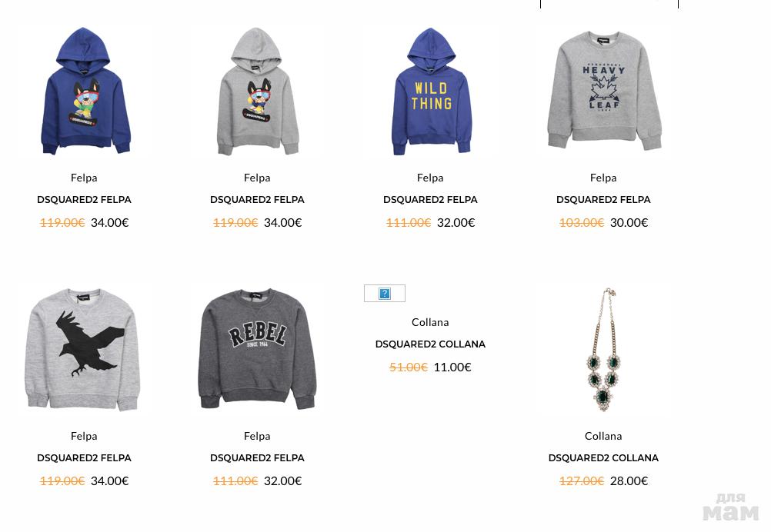View the green jeweled necklace image
This screenshot has width=771, height=532.
(603, 349)
